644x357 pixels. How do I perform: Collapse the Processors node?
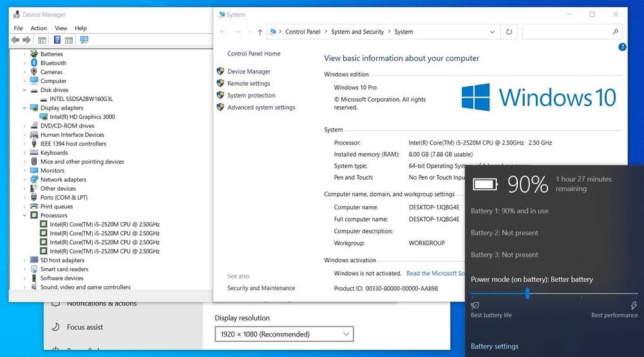coord(24,215)
